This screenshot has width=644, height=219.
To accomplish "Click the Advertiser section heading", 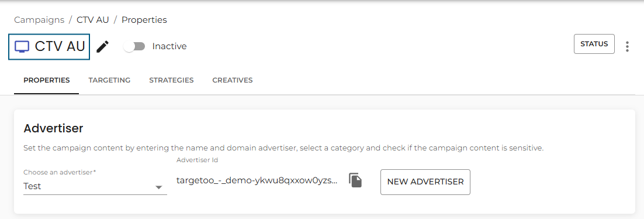I will coord(53,128).
